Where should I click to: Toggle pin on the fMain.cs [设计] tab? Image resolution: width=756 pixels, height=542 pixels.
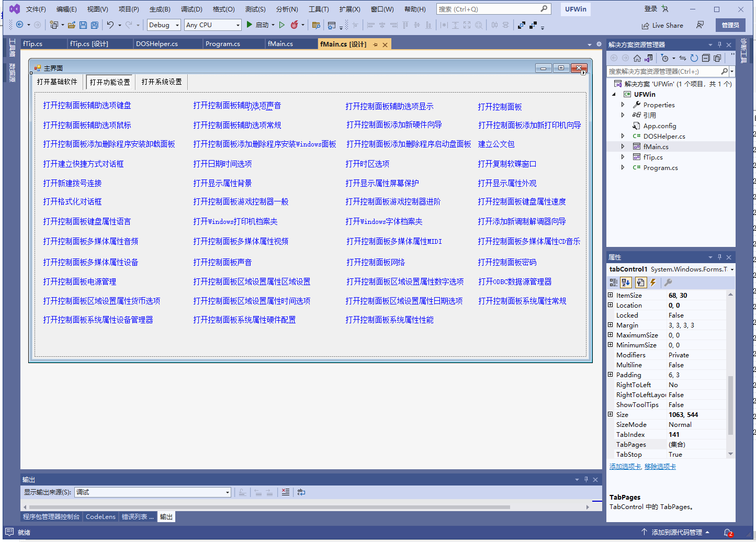pyautogui.click(x=375, y=45)
